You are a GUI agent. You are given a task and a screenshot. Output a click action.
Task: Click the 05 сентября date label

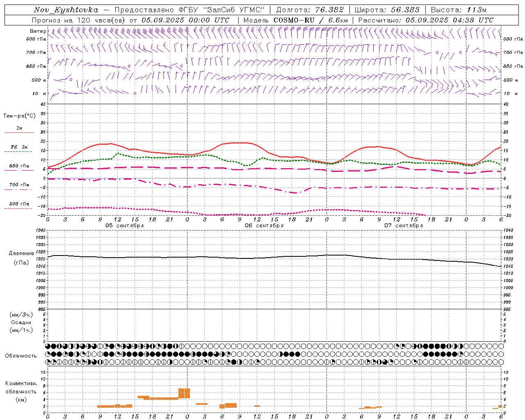(x=125, y=226)
